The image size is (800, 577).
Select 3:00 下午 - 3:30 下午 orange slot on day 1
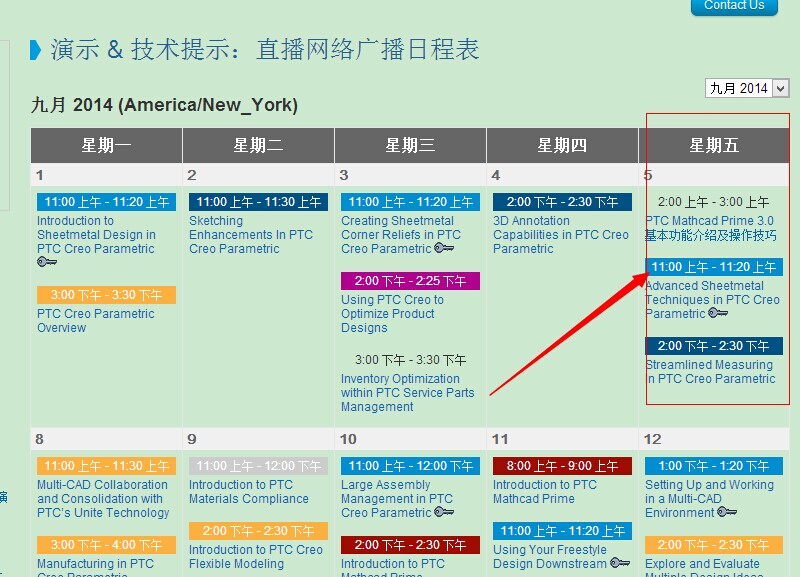(106, 295)
